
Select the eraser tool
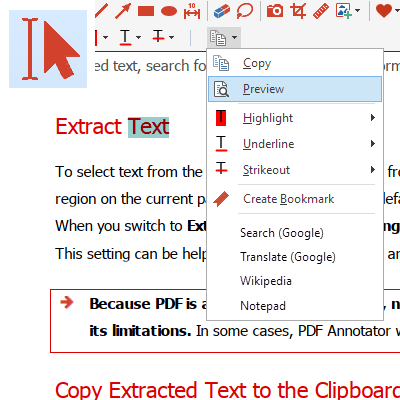(x=222, y=11)
